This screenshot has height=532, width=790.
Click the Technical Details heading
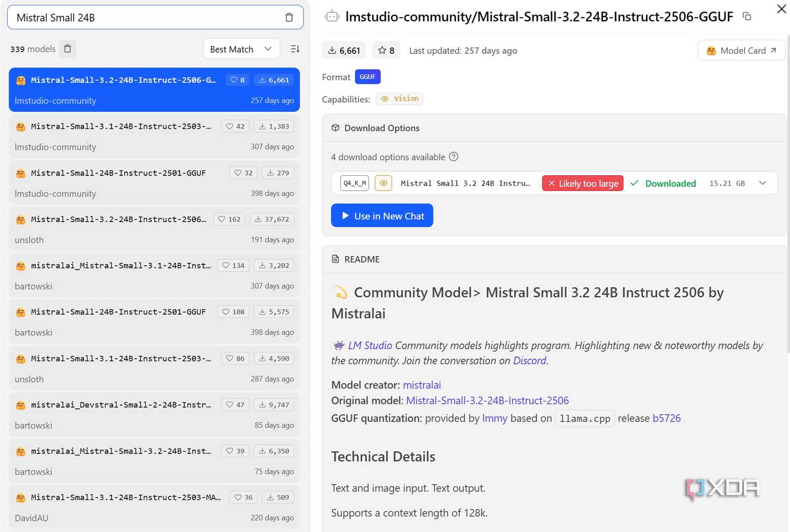coord(383,456)
